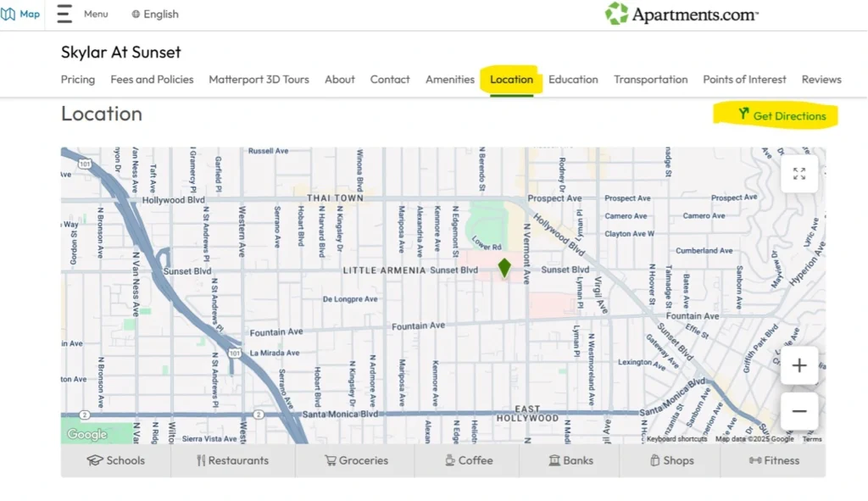Show nearby Groceries on the map
The image size is (868, 501).
coord(355,460)
